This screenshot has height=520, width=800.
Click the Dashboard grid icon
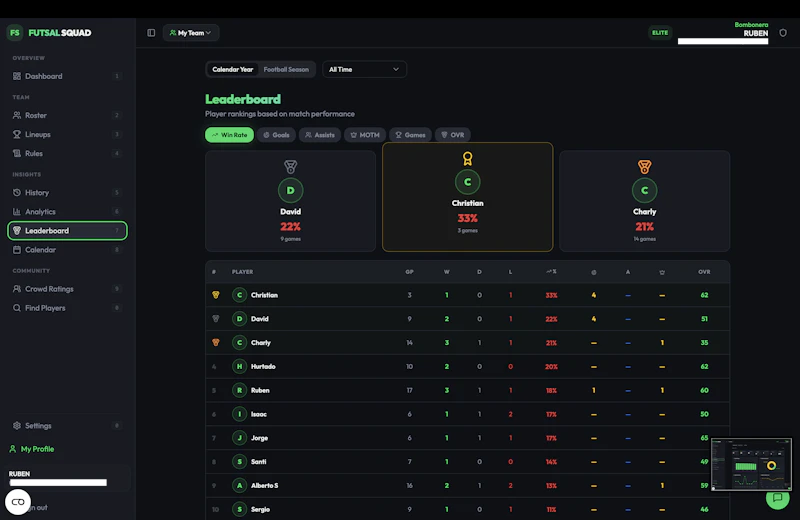[17, 76]
